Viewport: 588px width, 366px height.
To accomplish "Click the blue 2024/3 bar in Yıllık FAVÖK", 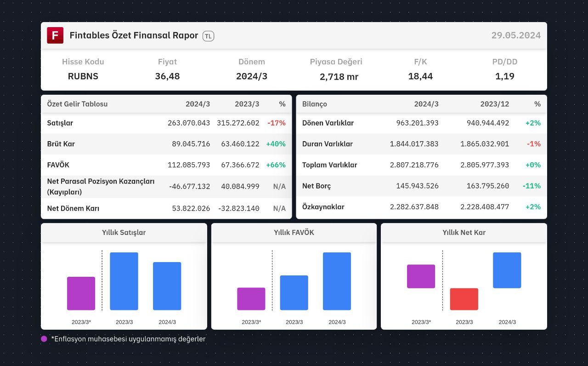I will click(337, 281).
